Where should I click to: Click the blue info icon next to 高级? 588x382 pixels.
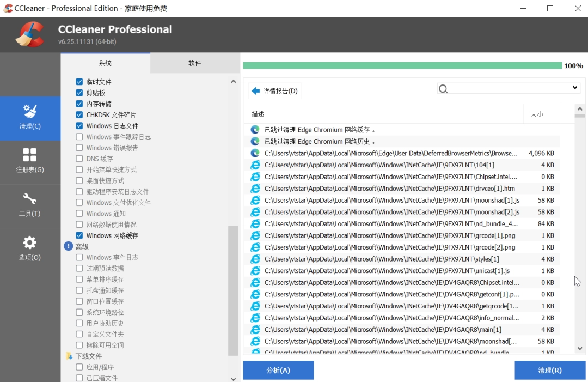coord(68,246)
